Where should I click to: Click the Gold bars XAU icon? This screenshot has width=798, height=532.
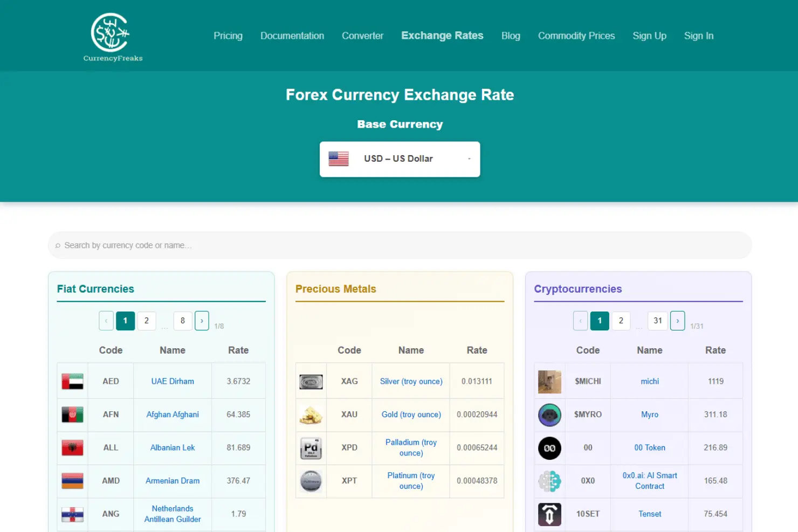tap(311, 414)
